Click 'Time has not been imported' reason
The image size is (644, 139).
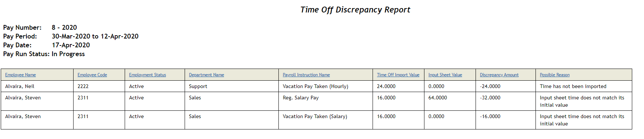click(573, 86)
